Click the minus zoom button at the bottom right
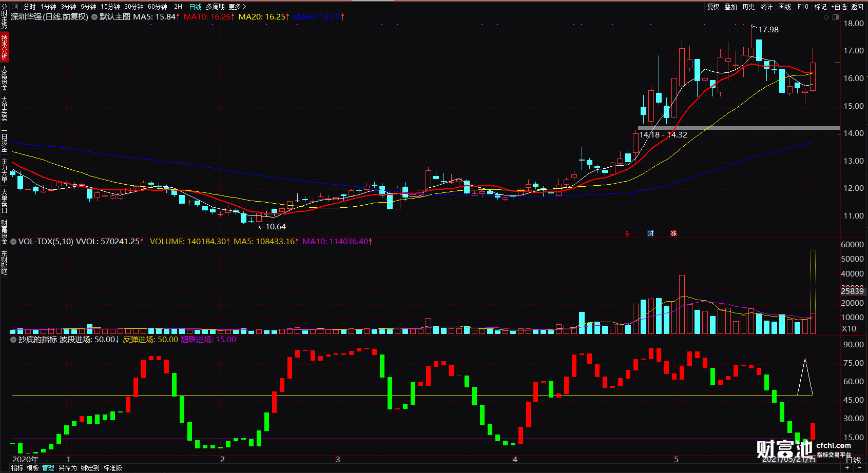 point(860,468)
